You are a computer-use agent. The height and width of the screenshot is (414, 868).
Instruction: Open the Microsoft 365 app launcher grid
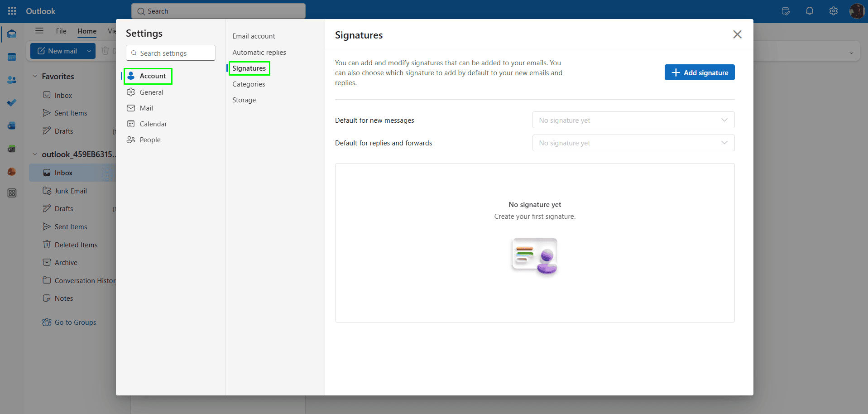12,11
